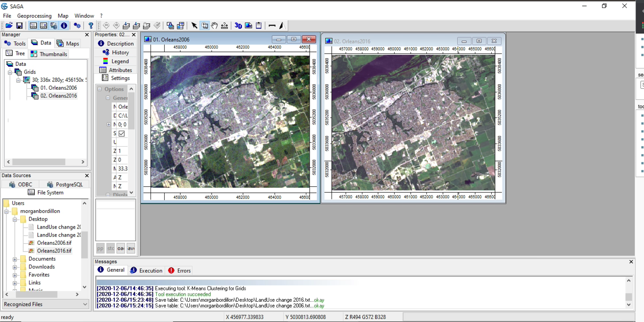The image size is (644, 322).
Task: Switch to the Thumbnails view in Manager
Action: point(48,53)
